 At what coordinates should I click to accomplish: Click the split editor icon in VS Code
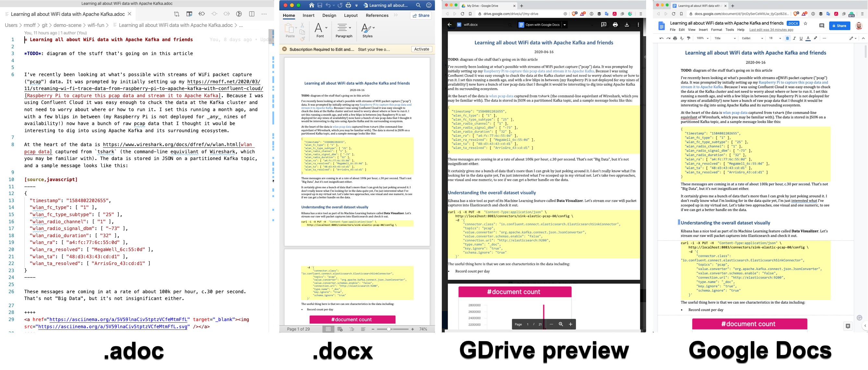(252, 14)
